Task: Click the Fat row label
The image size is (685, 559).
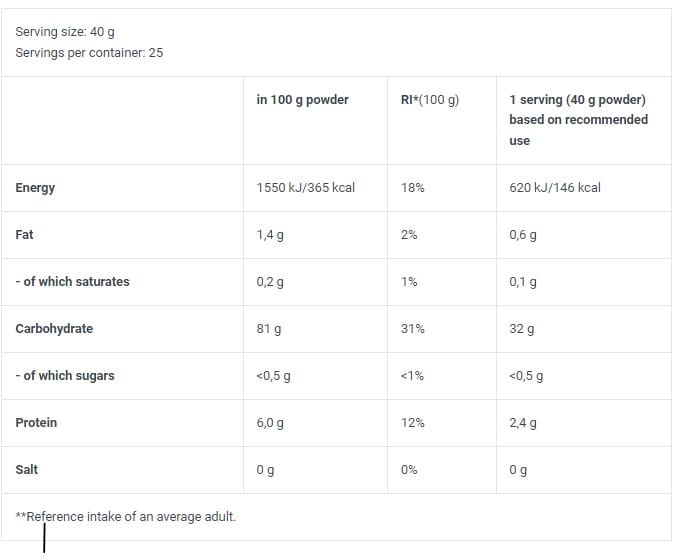Action: [x=24, y=235]
